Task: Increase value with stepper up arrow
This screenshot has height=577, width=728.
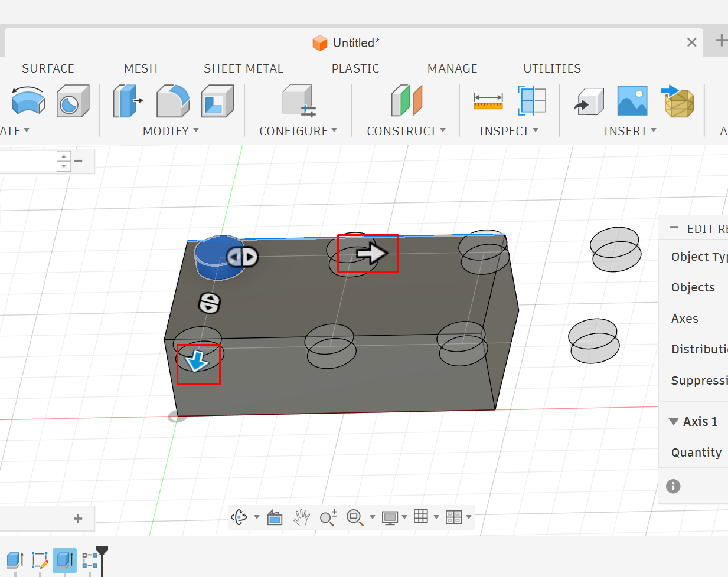Action: coord(64,156)
